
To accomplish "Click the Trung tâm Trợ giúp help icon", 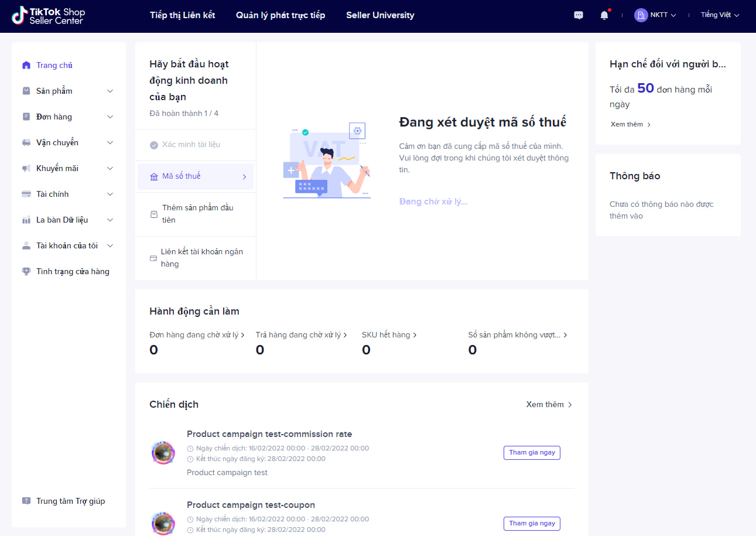I will (x=26, y=501).
